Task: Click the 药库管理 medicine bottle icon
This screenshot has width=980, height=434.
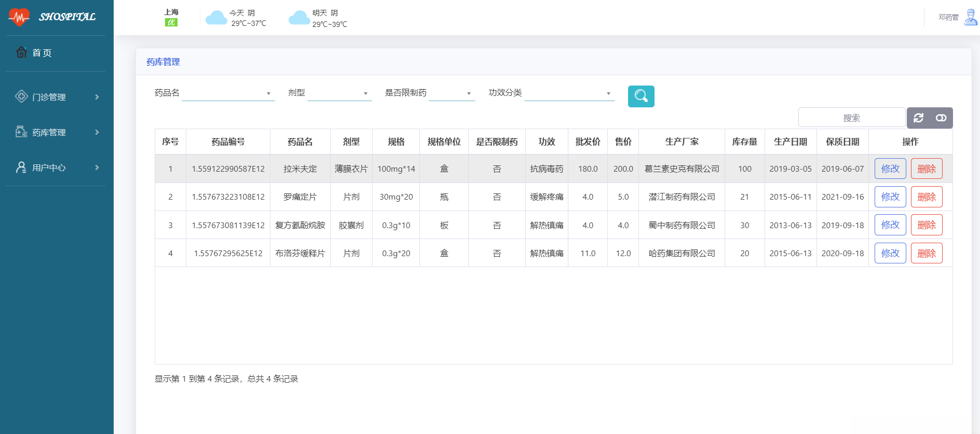Action: 21,132
